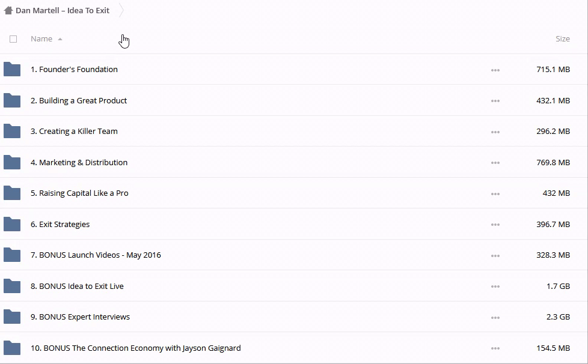
Task: Click the BONUS Expert Interviews folder icon
Action: click(x=12, y=317)
